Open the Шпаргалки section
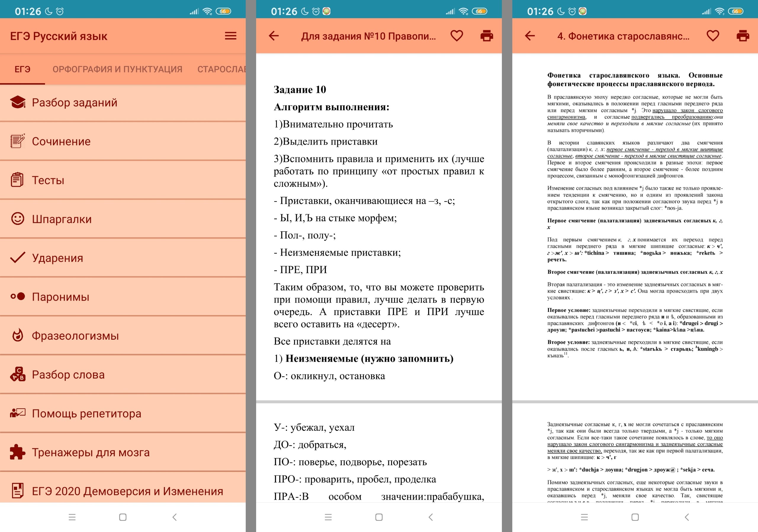This screenshot has width=758, height=532. (x=123, y=219)
